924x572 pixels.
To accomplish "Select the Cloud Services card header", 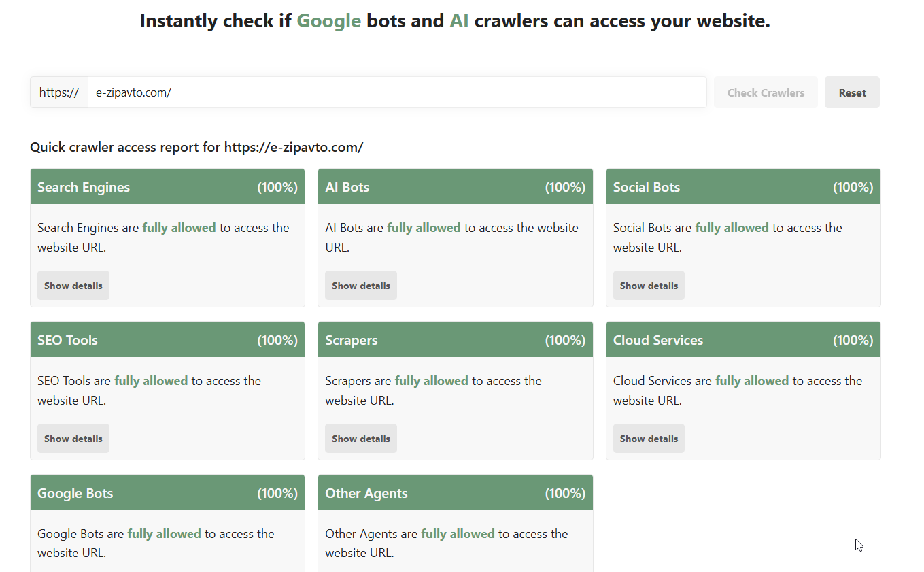I will click(743, 340).
